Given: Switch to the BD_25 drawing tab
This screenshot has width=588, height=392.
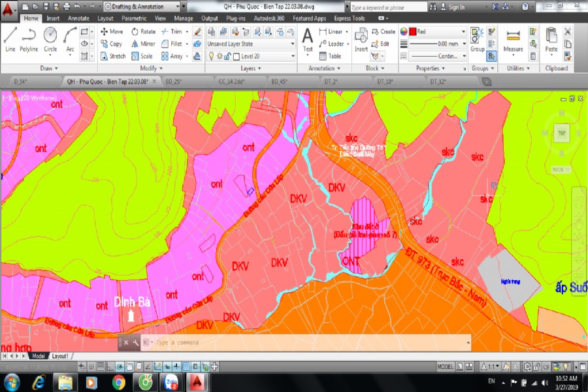Looking at the screenshot, I should [173, 82].
